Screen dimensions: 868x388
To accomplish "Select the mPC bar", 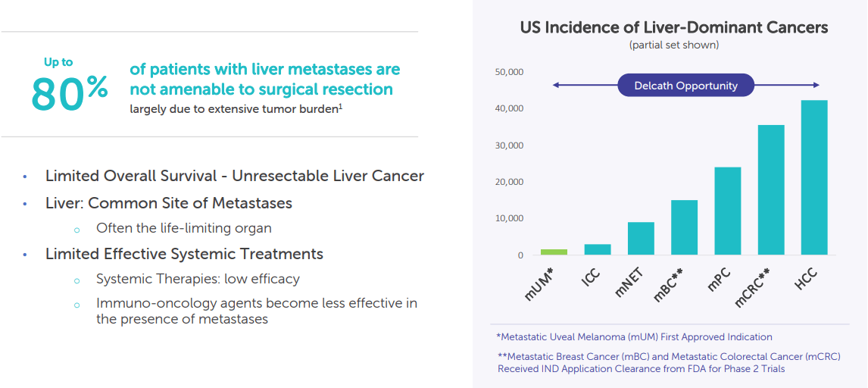I will tap(727, 211).
